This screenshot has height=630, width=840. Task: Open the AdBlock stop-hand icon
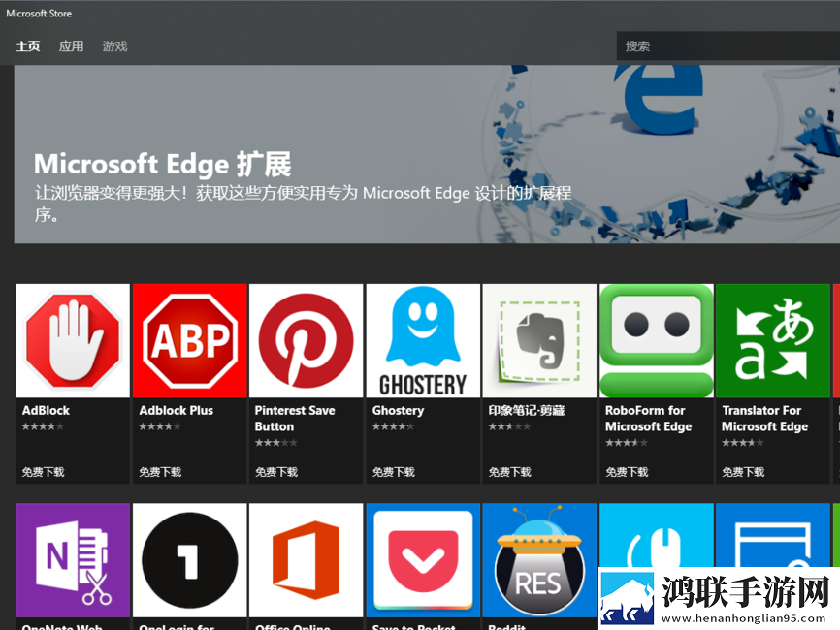[73, 341]
